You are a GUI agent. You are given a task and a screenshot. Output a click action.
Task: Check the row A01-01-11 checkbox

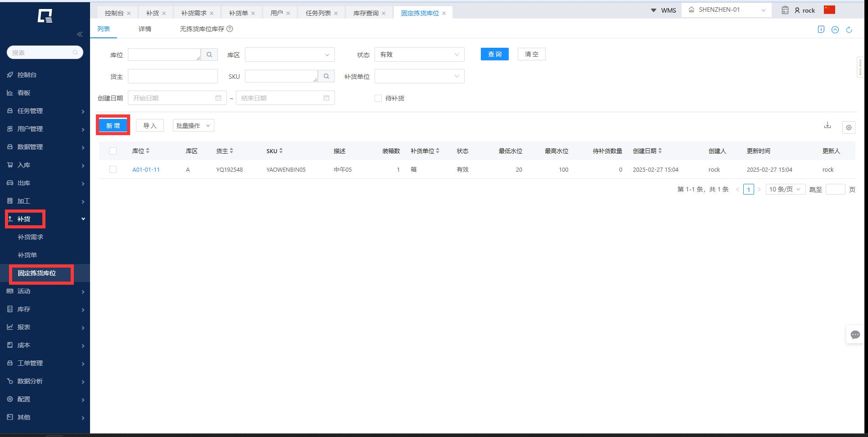click(x=113, y=169)
